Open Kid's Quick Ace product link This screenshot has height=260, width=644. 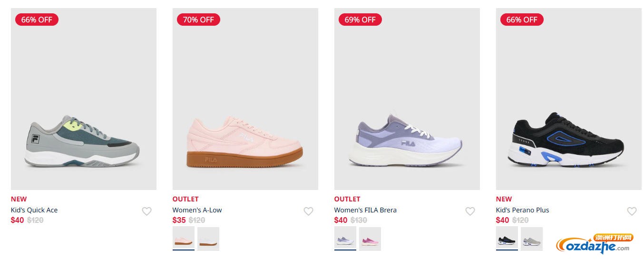pyautogui.click(x=34, y=210)
